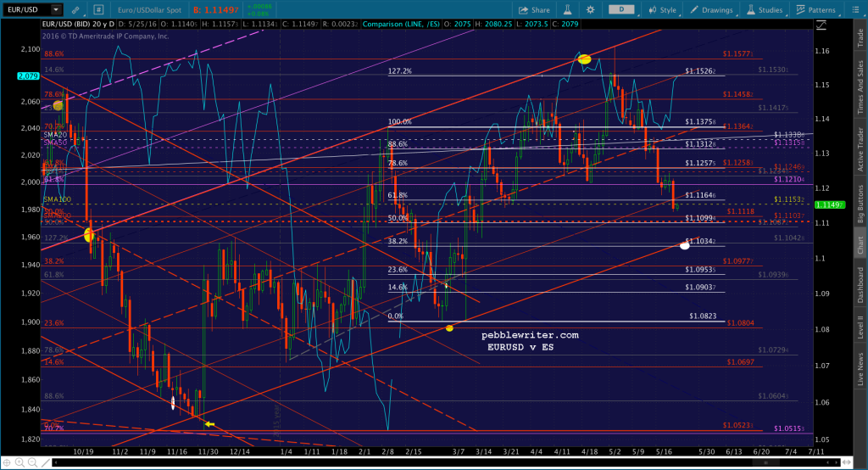Click the pebblewriter.com text annotation
This screenshot has width=868, height=470.
point(530,335)
